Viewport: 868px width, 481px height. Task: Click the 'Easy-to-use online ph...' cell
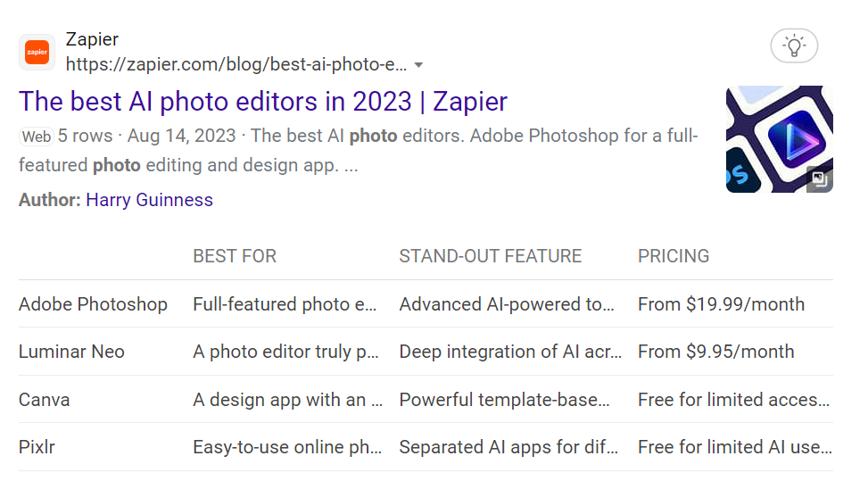tap(287, 447)
